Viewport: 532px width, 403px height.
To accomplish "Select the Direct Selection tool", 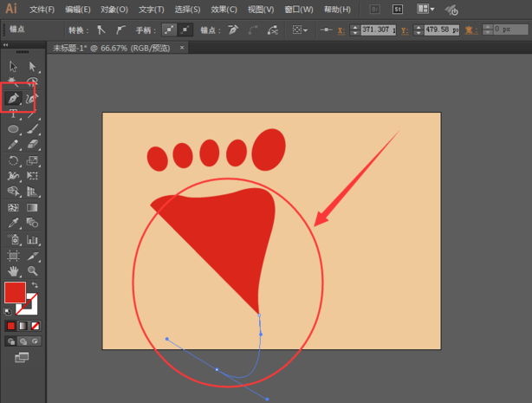I will 32,67.
